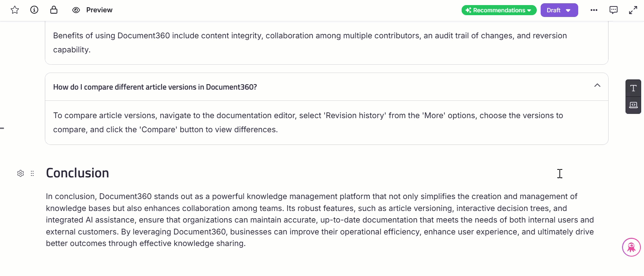
Task: Open the three-dot More options menu
Action: [594, 10]
